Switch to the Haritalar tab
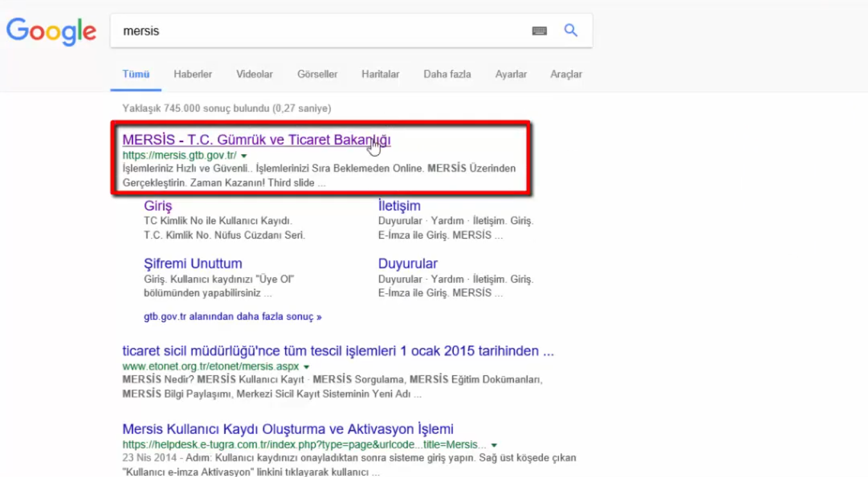Viewport: 868px width, 477px height. click(x=380, y=74)
